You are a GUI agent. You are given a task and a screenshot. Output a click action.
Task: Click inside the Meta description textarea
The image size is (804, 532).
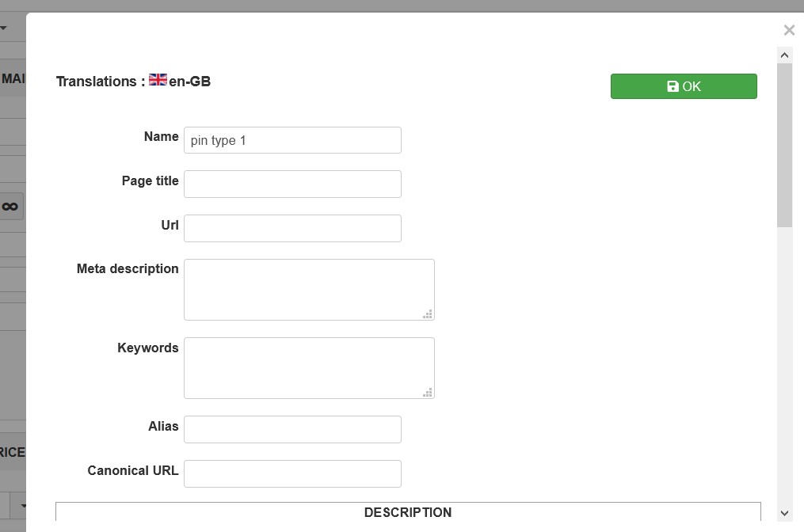pos(308,289)
